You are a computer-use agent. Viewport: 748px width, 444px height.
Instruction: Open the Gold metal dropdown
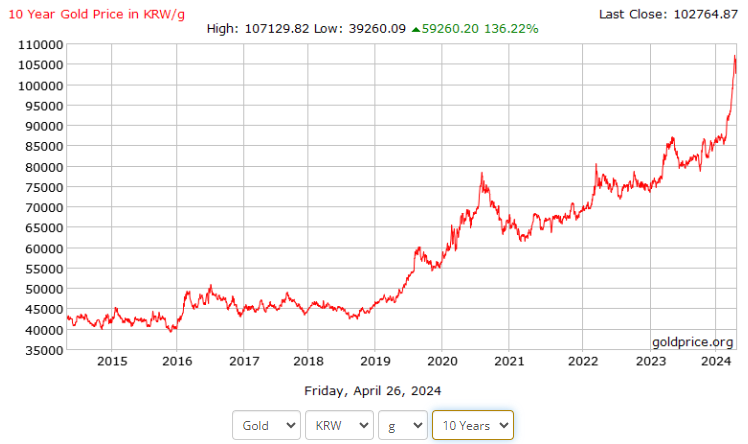tap(266, 425)
